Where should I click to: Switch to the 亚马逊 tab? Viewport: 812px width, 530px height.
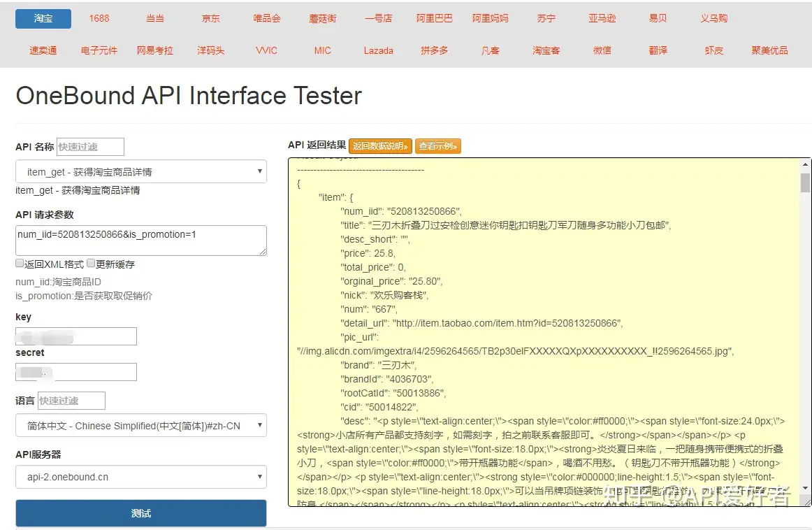[x=602, y=19]
